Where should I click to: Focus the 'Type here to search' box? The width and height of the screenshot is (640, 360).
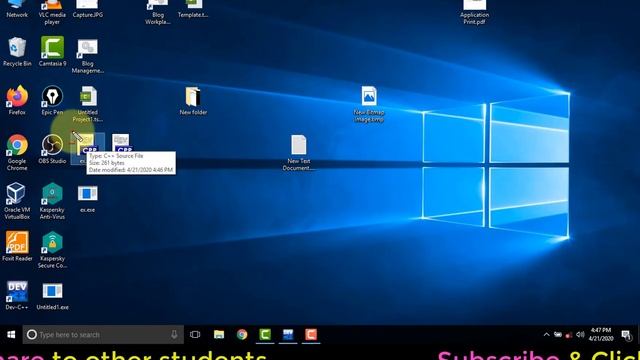103,335
